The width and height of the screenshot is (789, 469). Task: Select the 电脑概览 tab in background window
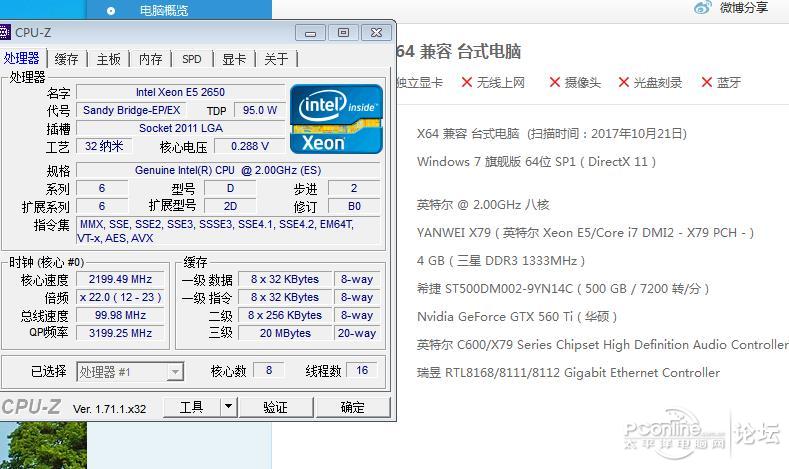click(x=164, y=11)
